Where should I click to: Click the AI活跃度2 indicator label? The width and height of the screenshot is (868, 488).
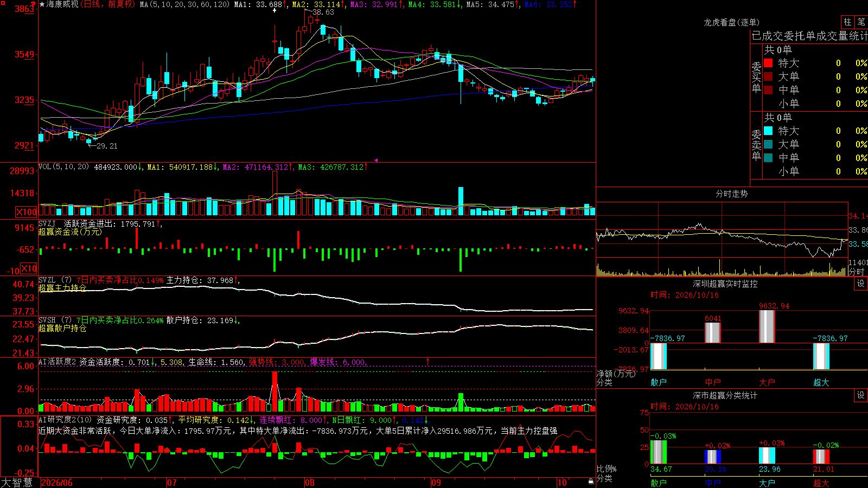pos(57,362)
